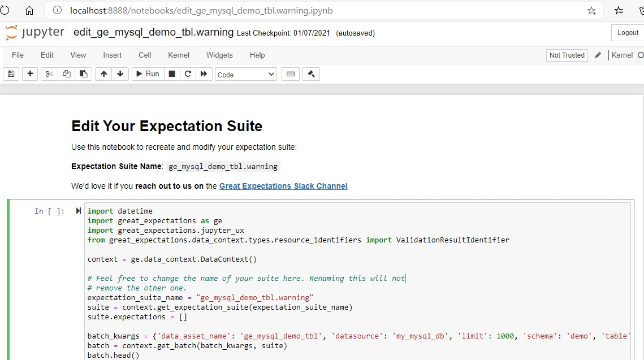The image size is (644, 360).
Task: Save the notebook with the floppy disk icon
Action: (x=11, y=74)
